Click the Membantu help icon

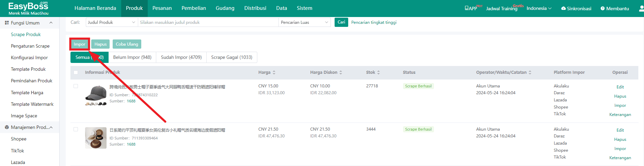click(x=602, y=8)
